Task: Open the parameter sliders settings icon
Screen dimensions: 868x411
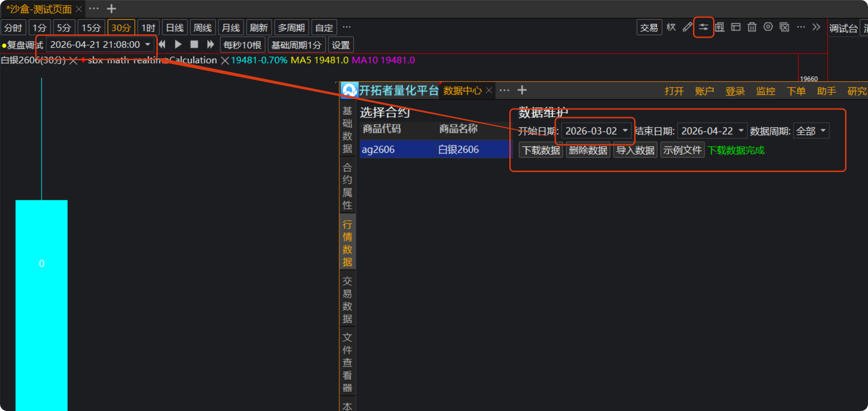Action: tap(703, 27)
